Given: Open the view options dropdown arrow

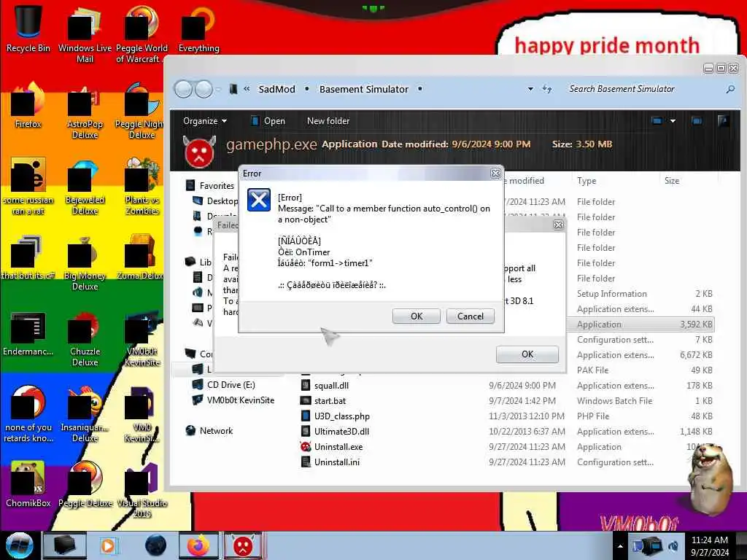Looking at the screenshot, I should 673,121.
